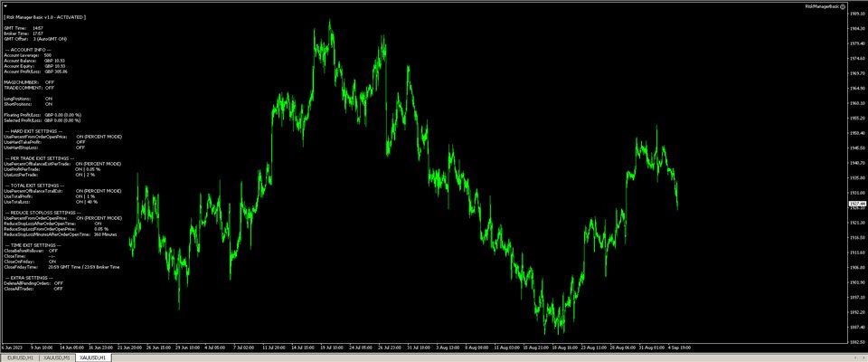
Task: Click the Risk Manager Basic v1.0 ACTIVATED title
Action: click(x=45, y=17)
